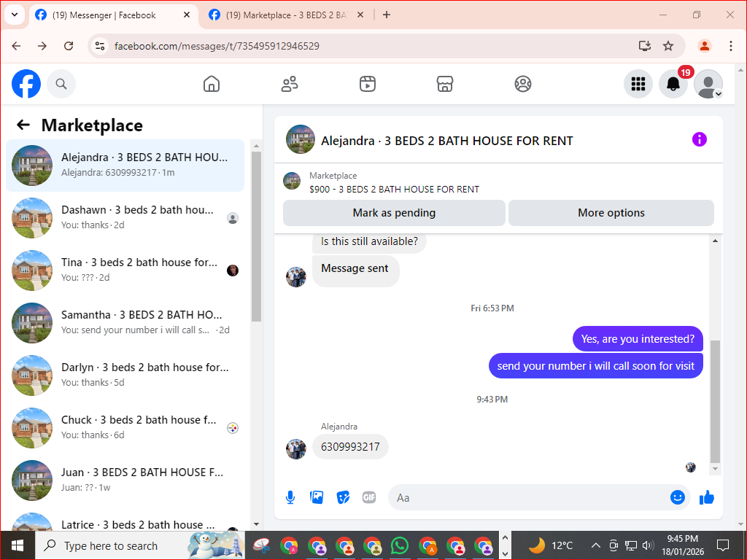Click the address bar URL
Screen dimensions: 747x560
point(217,46)
